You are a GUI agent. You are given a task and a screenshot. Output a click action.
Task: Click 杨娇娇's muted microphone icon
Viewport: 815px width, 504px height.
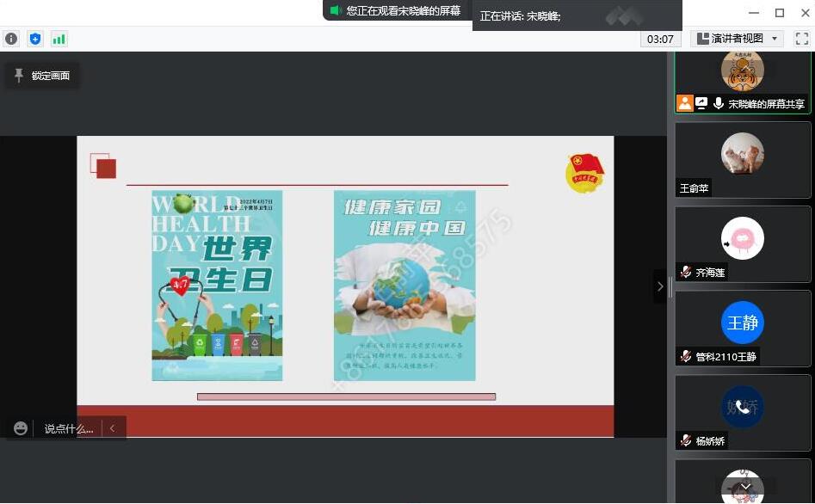(686, 440)
